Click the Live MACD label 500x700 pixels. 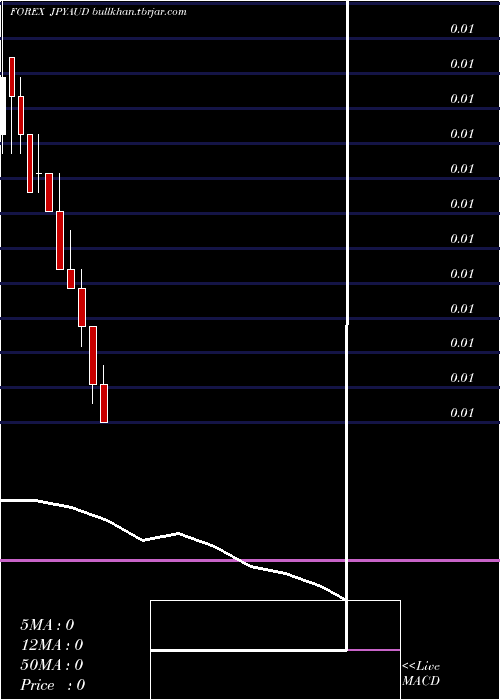pos(421,674)
